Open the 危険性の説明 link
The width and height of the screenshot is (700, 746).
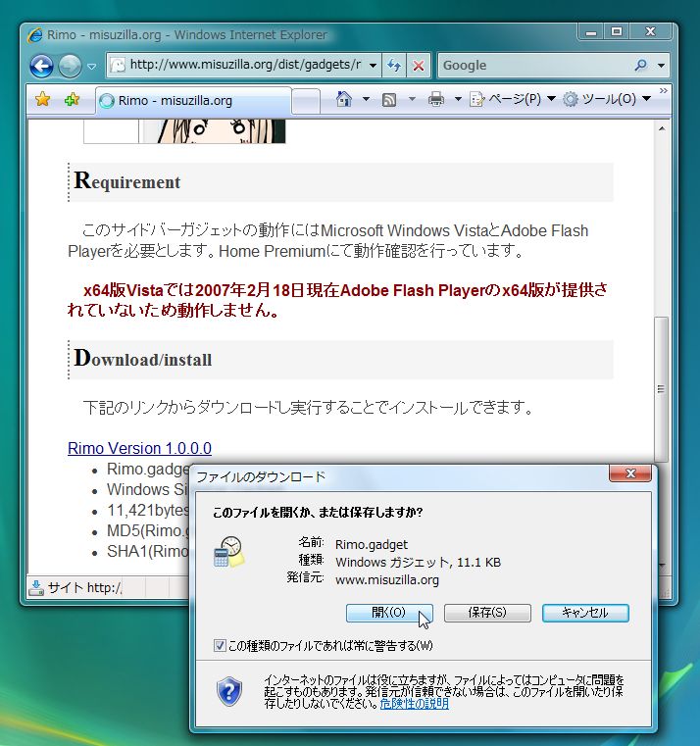[415, 704]
